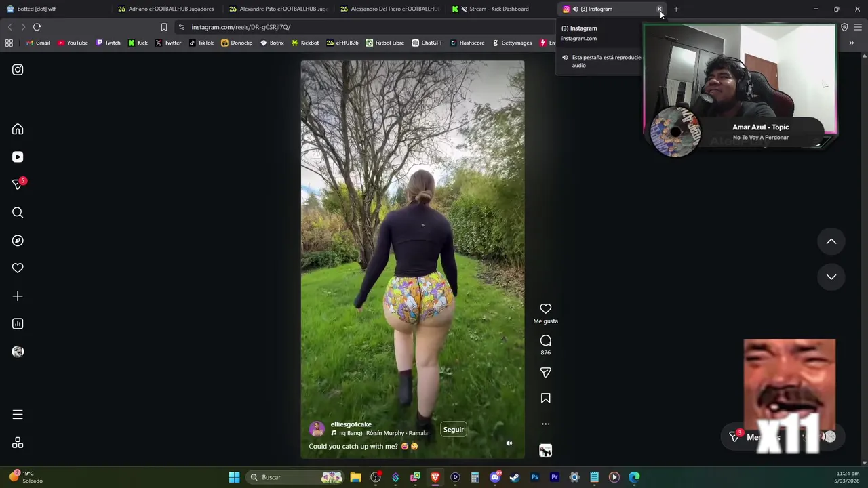Open the Twitch bookmark
The image size is (868, 488).
(108, 43)
